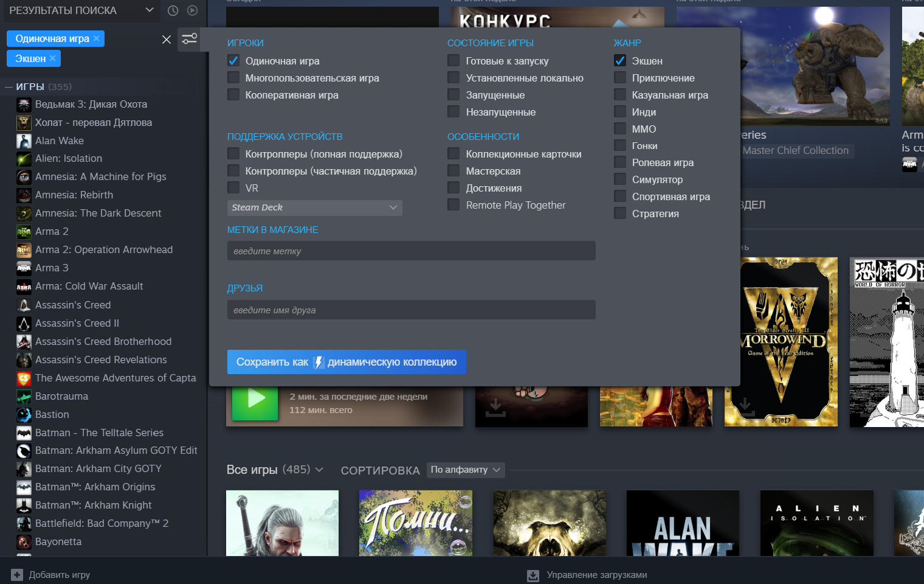Click the Batman: Arkham Asylum icon
This screenshot has height=584, width=924.
(24, 451)
